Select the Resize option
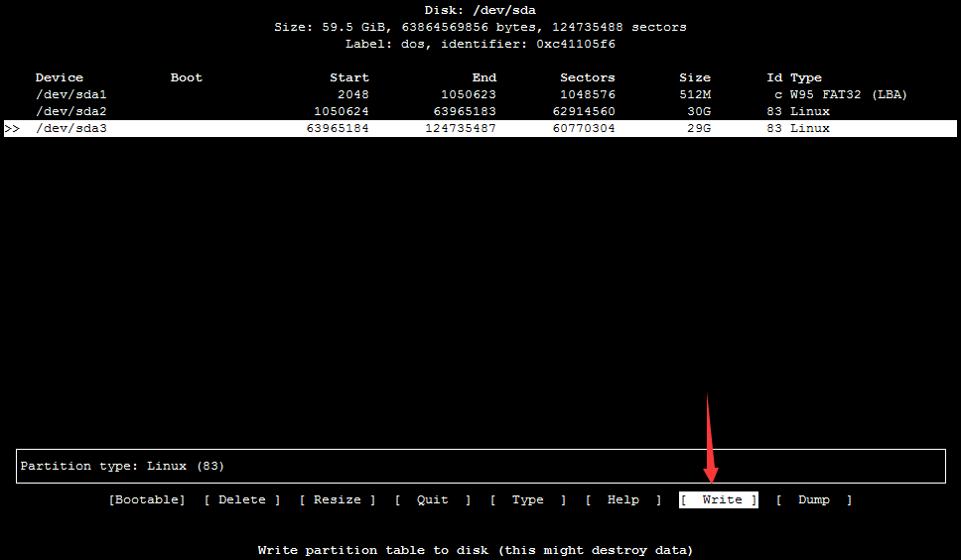This screenshot has height=560, width=961. coord(338,499)
